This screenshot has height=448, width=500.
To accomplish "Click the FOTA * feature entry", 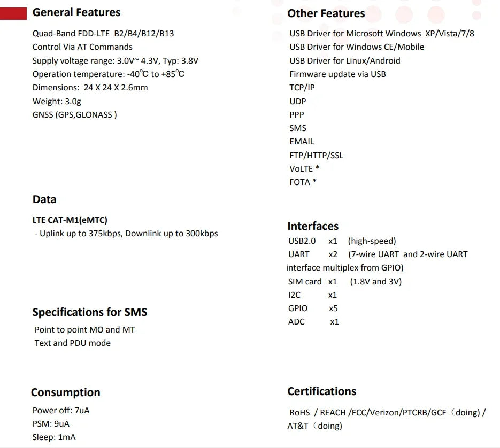I will (303, 182).
